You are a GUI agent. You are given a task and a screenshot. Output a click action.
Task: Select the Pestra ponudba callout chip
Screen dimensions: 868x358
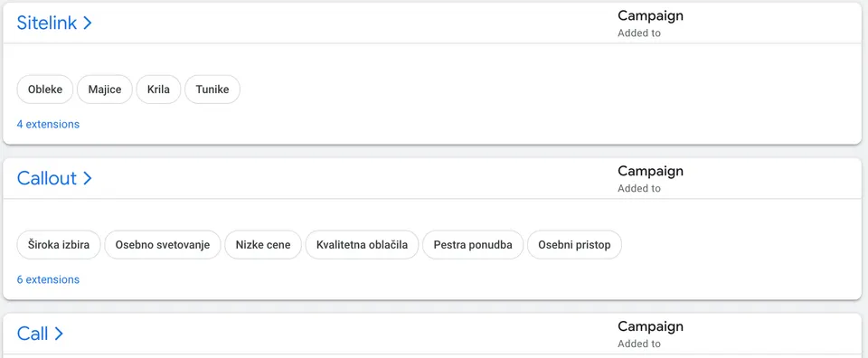(473, 245)
